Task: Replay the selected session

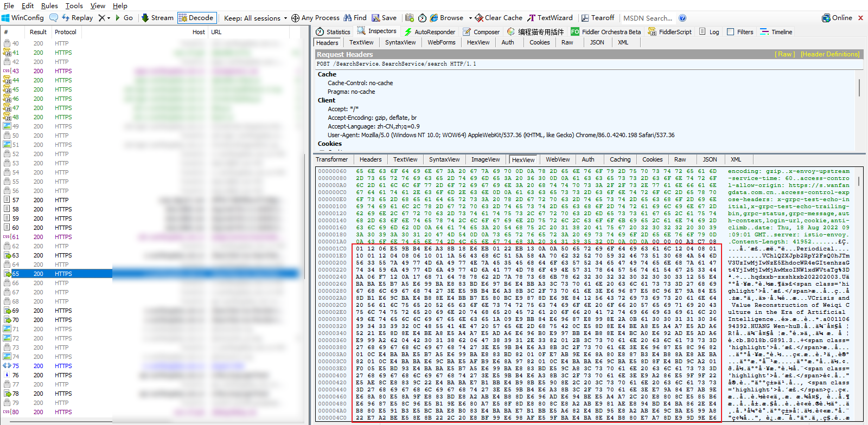Action: tap(77, 18)
